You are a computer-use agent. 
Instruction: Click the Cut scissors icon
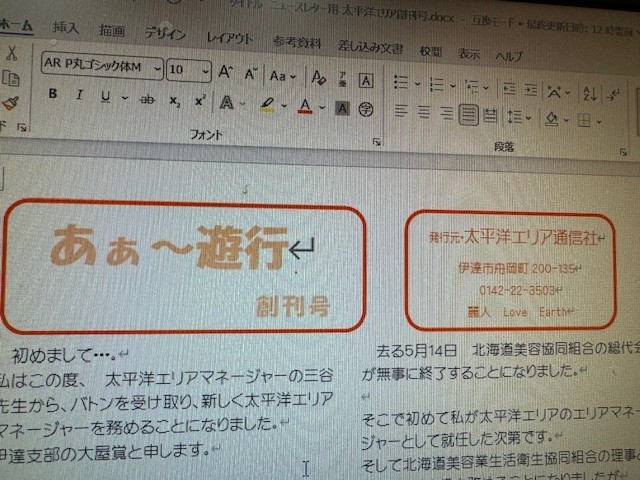(x=10, y=52)
